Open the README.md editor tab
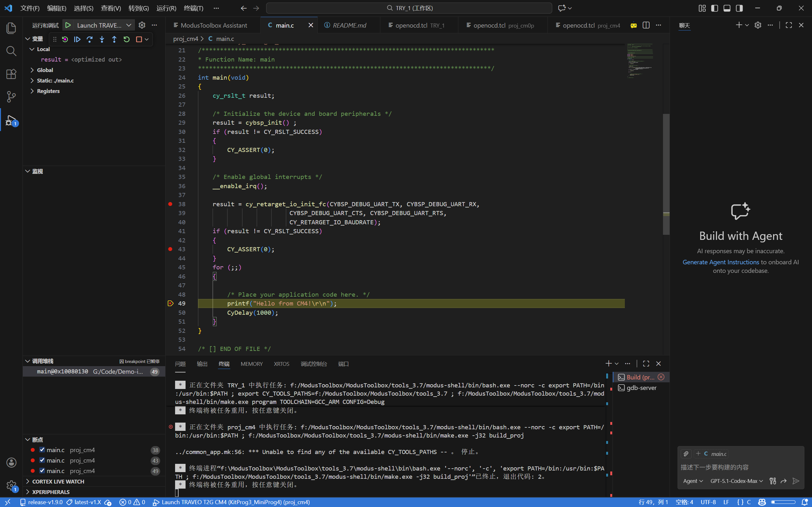 tap(349, 25)
